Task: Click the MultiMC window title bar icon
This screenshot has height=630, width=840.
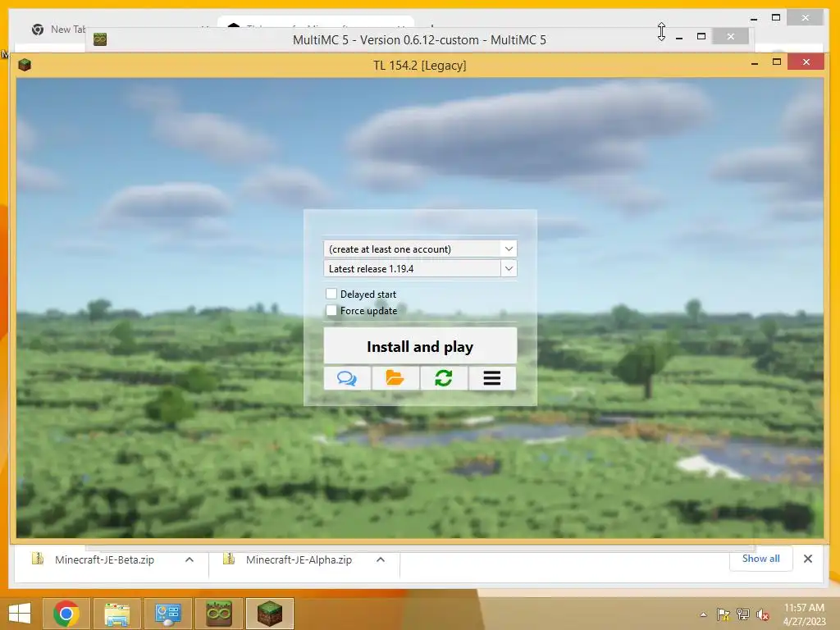Action: 100,39
